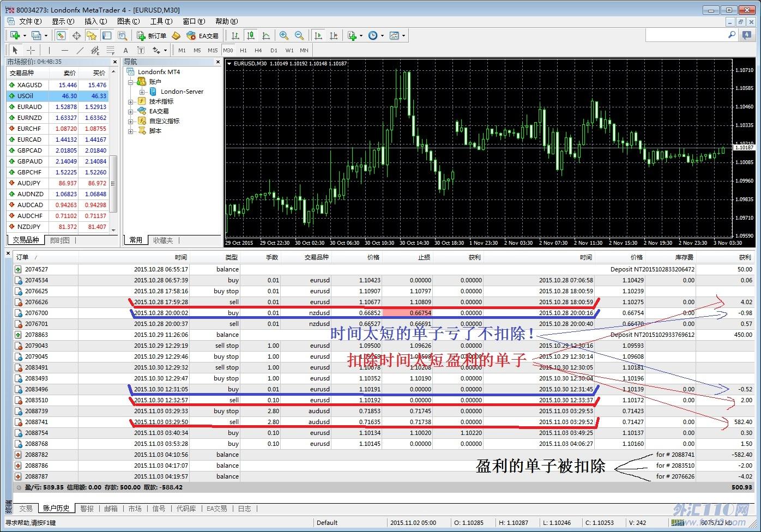Set timeframe to M5

[x=197, y=50]
